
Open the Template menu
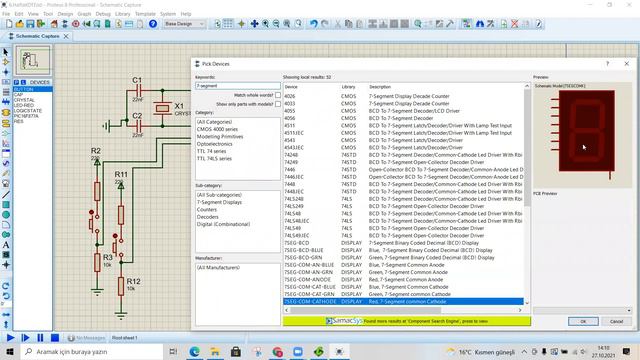[x=145, y=14]
